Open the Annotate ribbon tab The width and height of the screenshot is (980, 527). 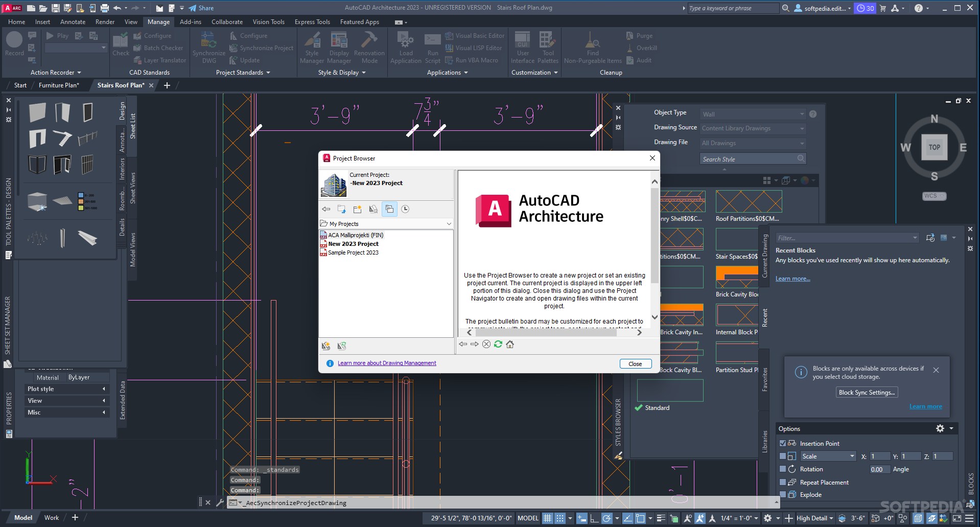(x=73, y=21)
